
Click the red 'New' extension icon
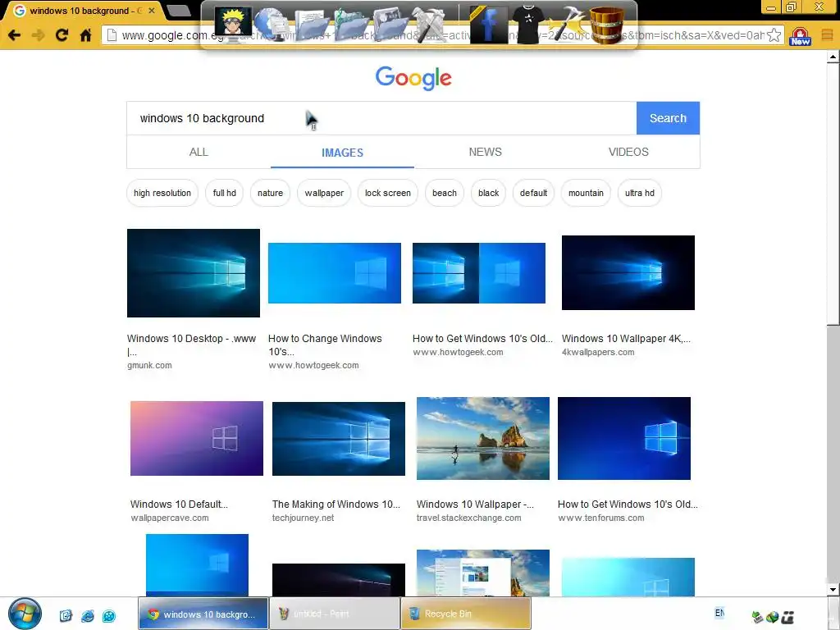800,36
